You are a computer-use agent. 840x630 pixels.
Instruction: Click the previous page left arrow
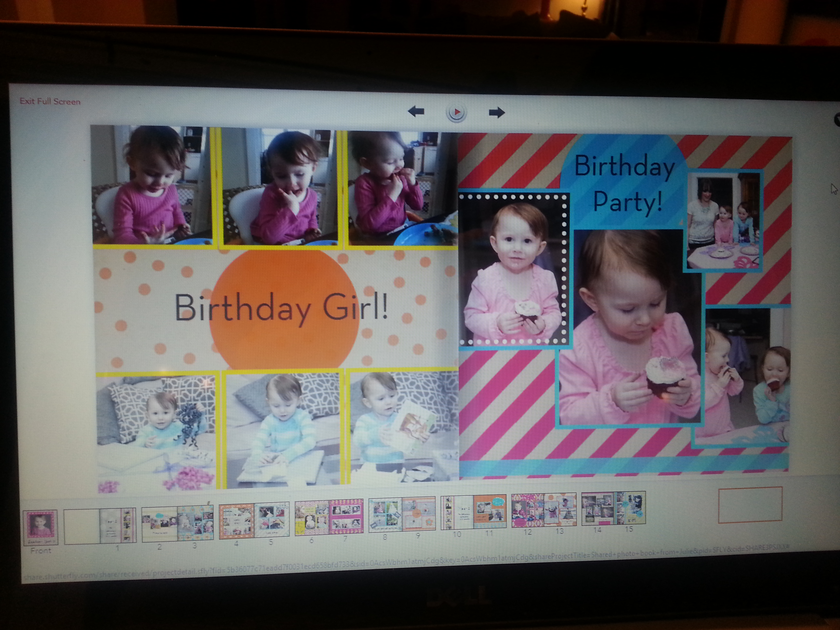(416, 111)
